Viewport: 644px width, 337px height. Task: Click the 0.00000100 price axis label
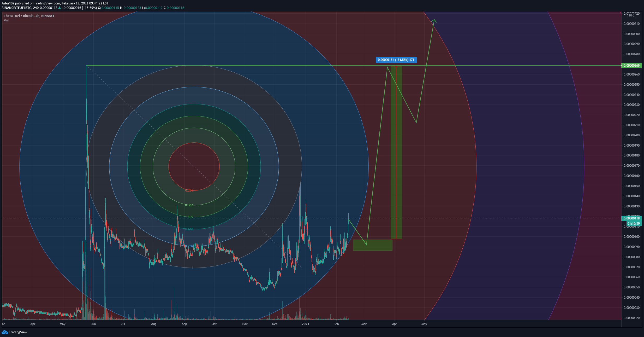pyautogui.click(x=631, y=237)
